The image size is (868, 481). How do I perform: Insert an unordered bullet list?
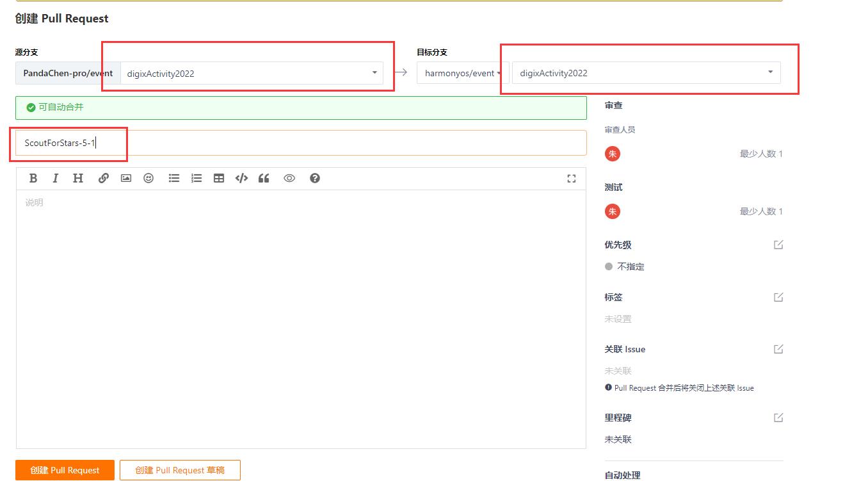[x=174, y=179]
